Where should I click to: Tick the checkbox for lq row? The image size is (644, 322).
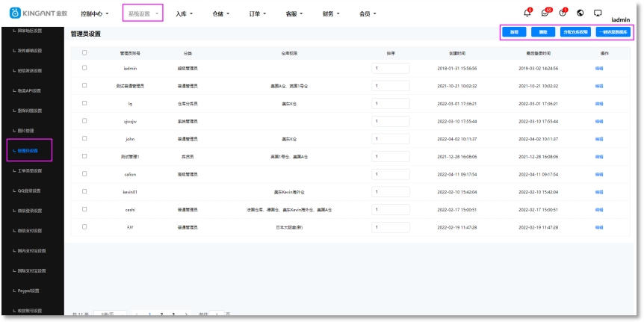tap(84, 103)
